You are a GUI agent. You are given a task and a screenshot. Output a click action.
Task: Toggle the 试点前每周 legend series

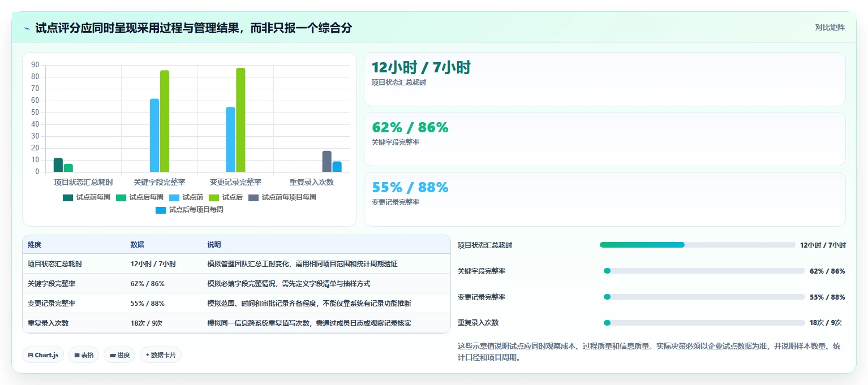pos(87,197)
